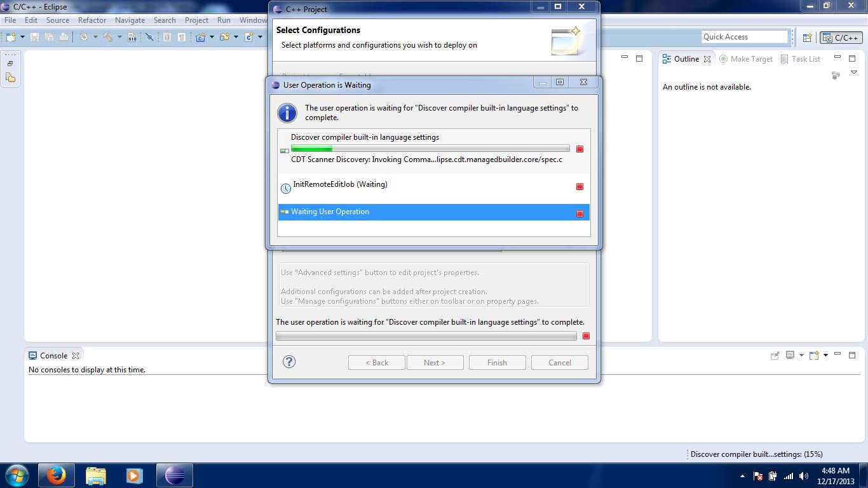Toggle show whitespace characters icon
868x488 pixels.
pos(182,37)
